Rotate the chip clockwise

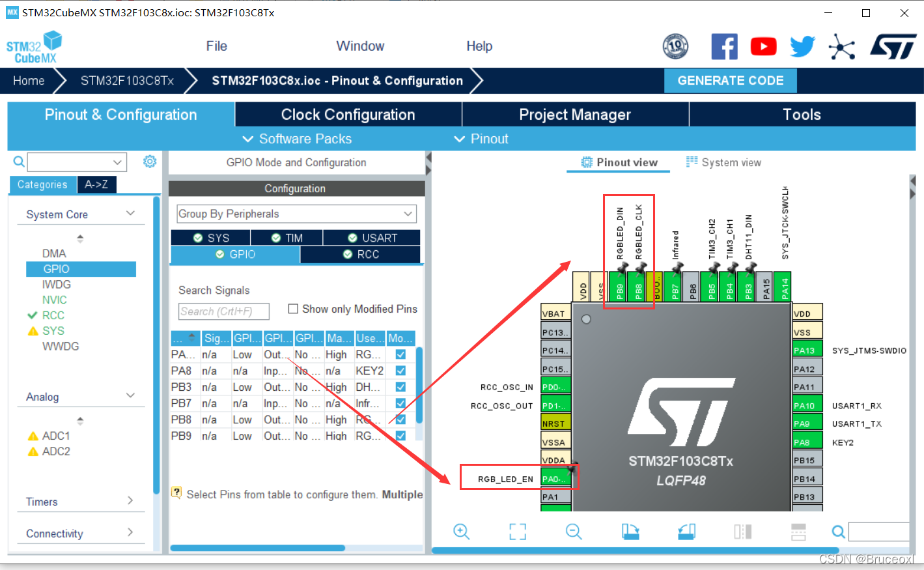click(630, 532)
